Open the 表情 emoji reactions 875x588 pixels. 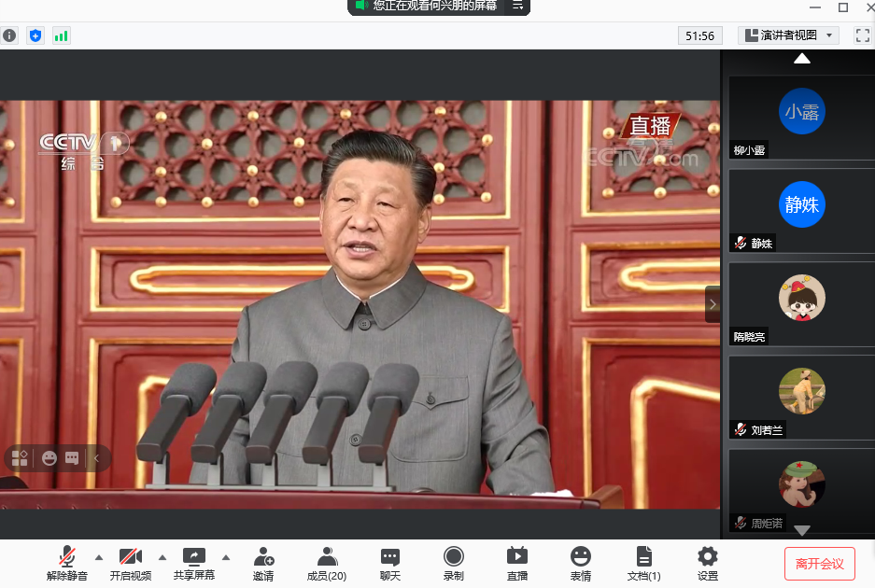(x=581, y=563)
